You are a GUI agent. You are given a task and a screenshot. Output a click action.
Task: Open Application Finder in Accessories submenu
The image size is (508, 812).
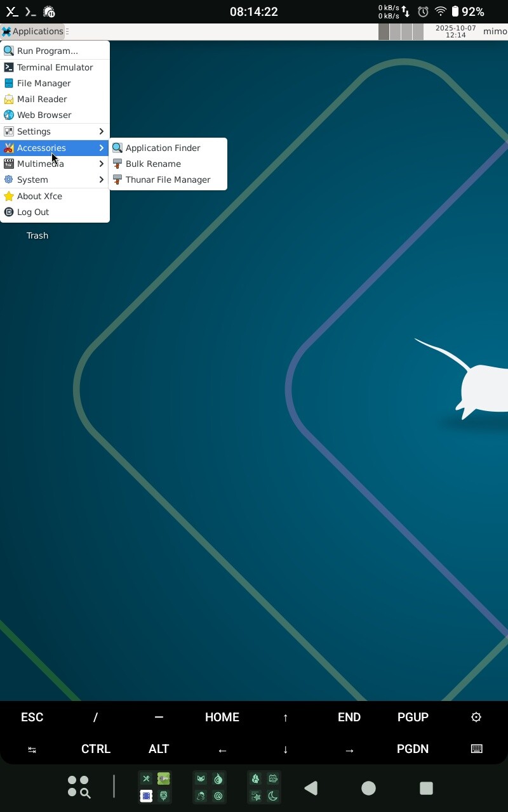[163, 148]
